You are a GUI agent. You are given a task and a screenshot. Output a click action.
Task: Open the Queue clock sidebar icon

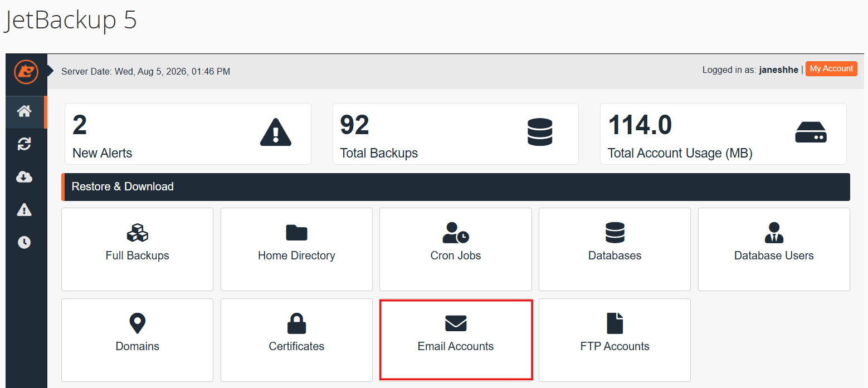(24, 242)
